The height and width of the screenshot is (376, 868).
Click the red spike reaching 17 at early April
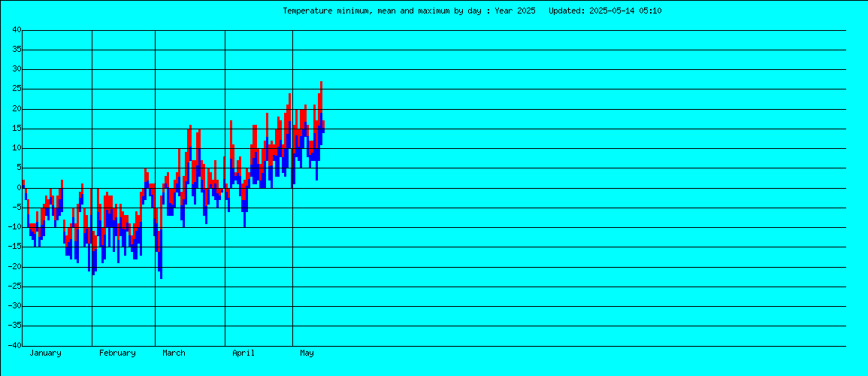(x=231, y=140)
